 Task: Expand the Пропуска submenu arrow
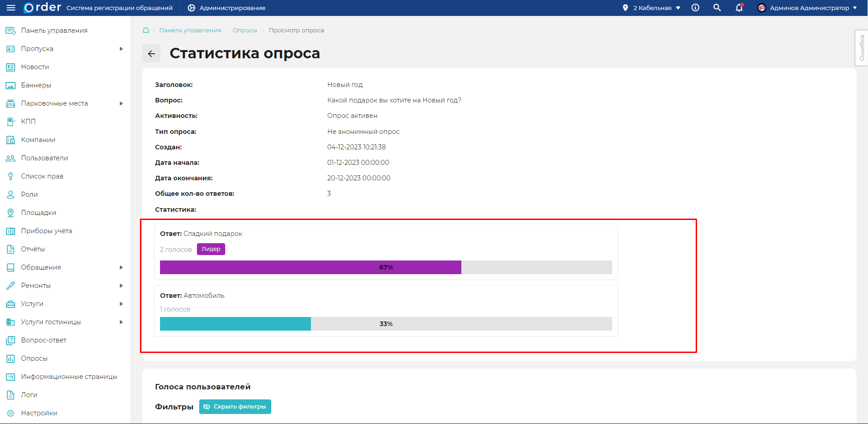(x=121, y=49)
